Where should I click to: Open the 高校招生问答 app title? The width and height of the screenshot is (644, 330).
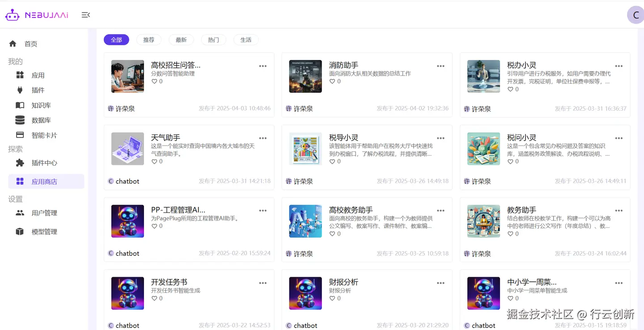coord(176,65)
